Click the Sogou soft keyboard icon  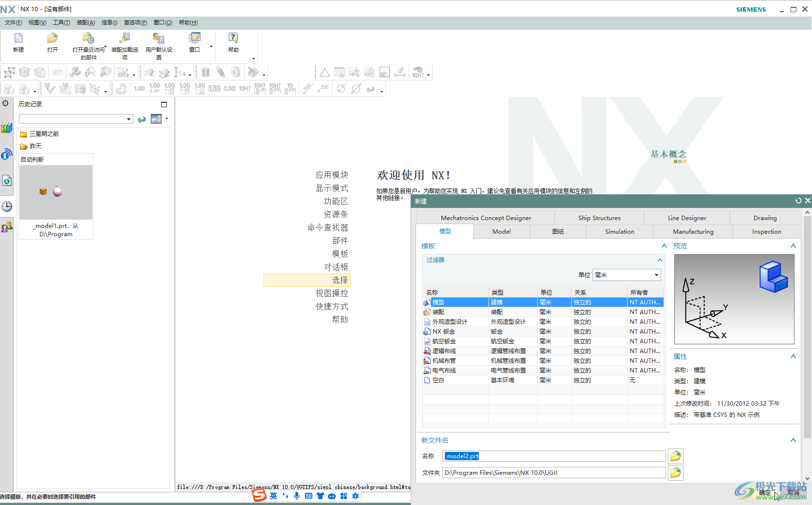[308, 496]
